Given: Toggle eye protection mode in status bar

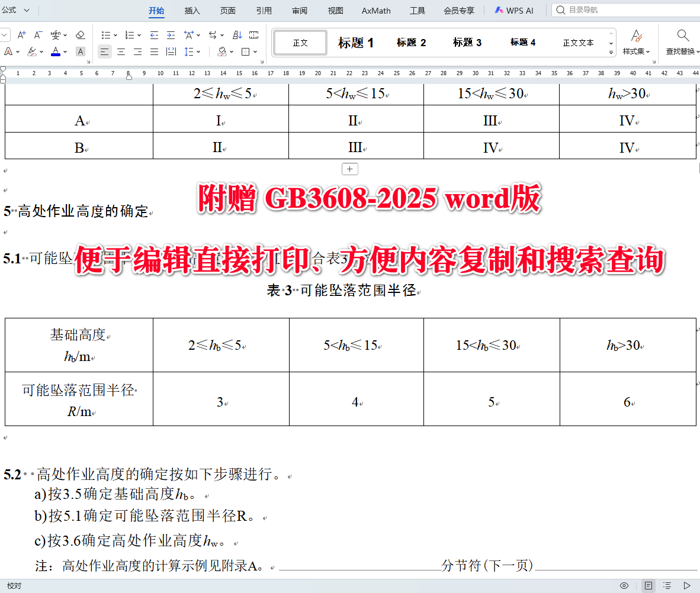Looking at the screenshot, I should [624, 585].
